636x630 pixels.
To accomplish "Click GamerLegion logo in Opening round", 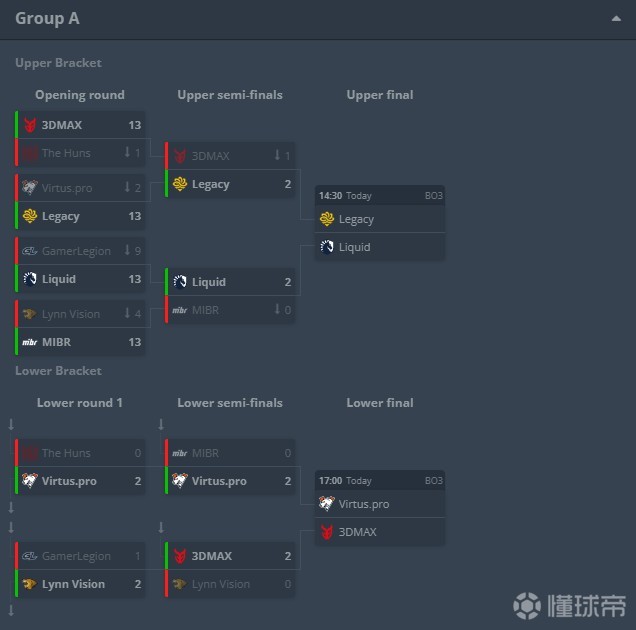I will pos(30,251).
